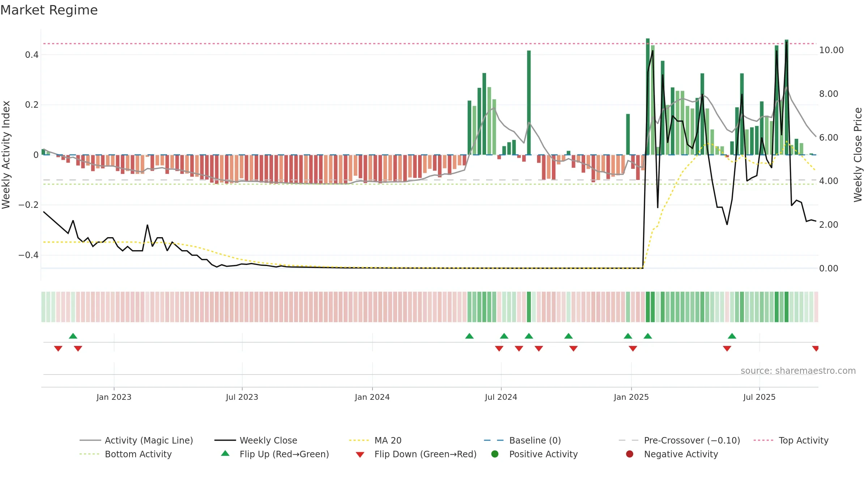
Task: Click the 4.00 price axis tick
Action: (x=829, y=181)
